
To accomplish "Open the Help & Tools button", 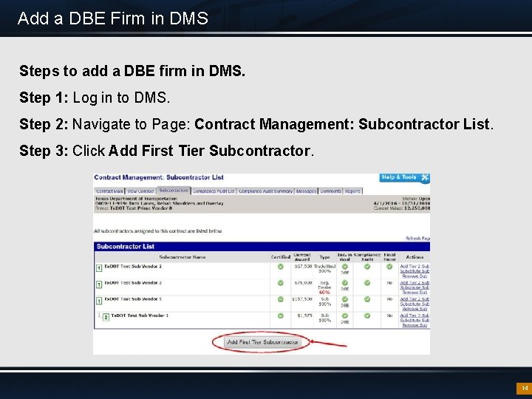I will point(404,178).
